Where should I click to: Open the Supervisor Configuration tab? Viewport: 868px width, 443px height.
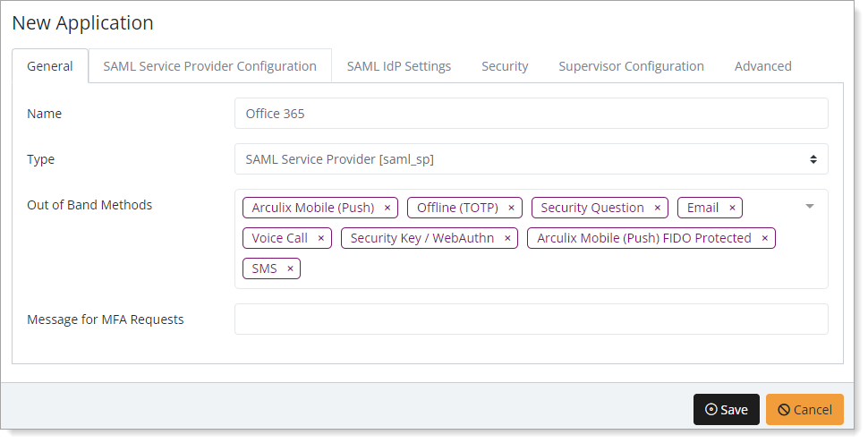tap(631, 66)
